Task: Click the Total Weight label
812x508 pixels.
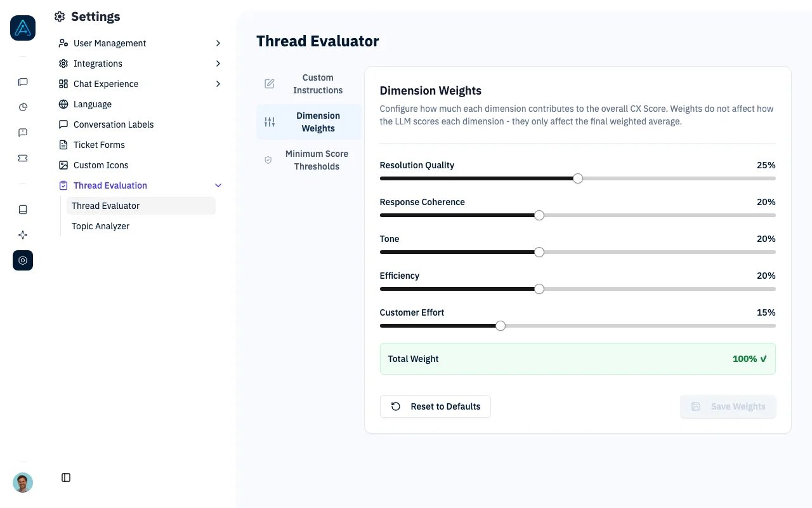Action: [414, 359]
